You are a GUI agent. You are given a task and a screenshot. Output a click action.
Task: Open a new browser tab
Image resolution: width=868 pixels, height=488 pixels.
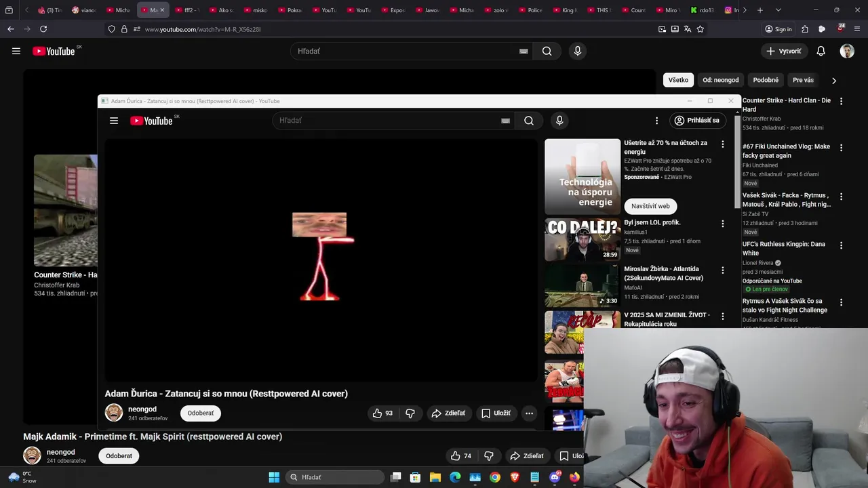point(760,10)
